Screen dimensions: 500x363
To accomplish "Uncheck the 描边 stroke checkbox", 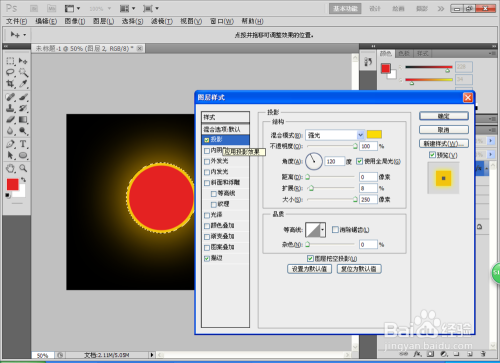I will pos(207,258).
